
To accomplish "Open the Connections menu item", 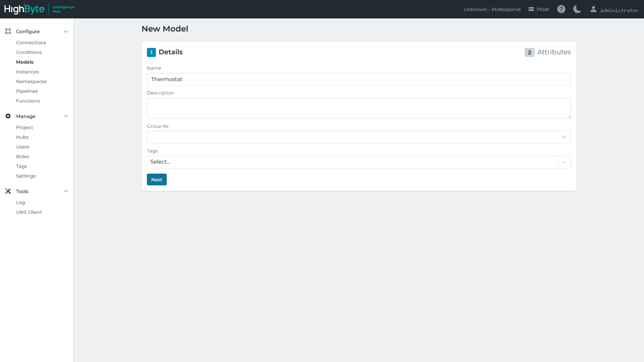I will pyautogui.click(x=31, y=43).
